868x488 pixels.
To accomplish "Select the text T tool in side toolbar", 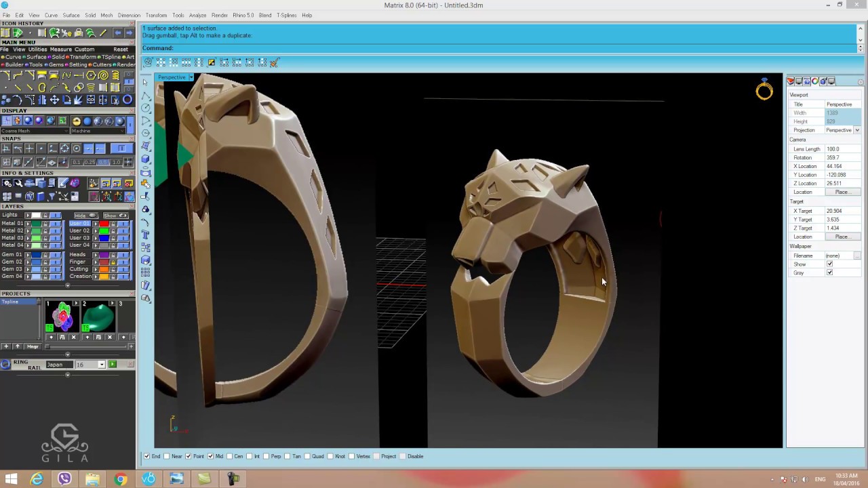I will (x=146, y=235).
